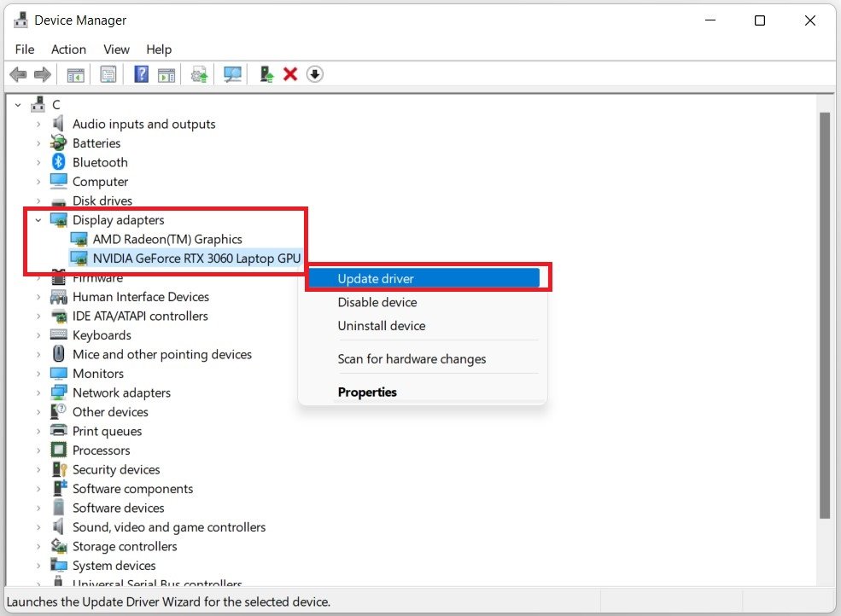This screenshot has height=616, width=841.
Task: Open the File menu
Action: click(25, 49)
